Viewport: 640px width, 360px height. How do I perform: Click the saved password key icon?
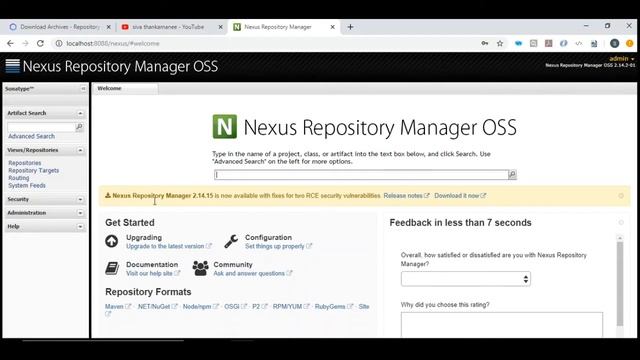coord(484,43)
